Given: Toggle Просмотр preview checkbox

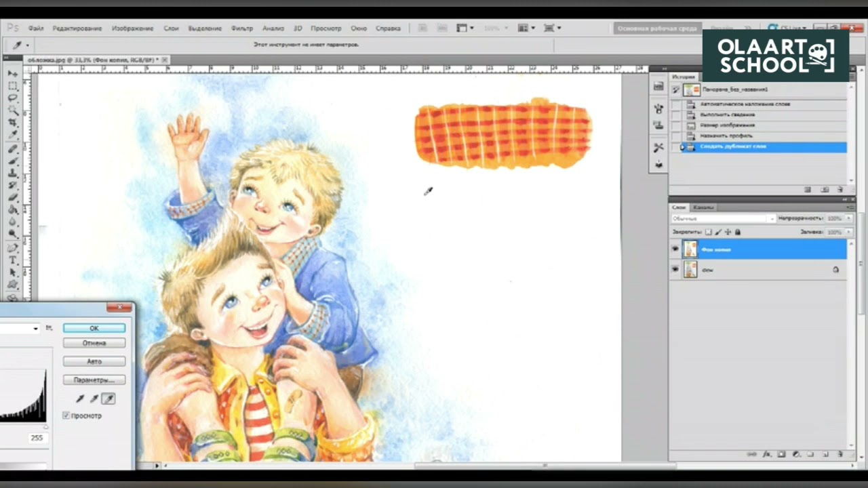Looking at the screenshot, I should (x=66, y=415).
